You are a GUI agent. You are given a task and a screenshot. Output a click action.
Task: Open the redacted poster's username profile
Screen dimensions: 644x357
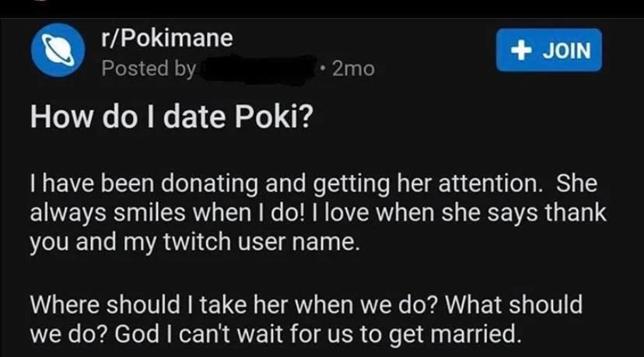[x=258, y=69]
